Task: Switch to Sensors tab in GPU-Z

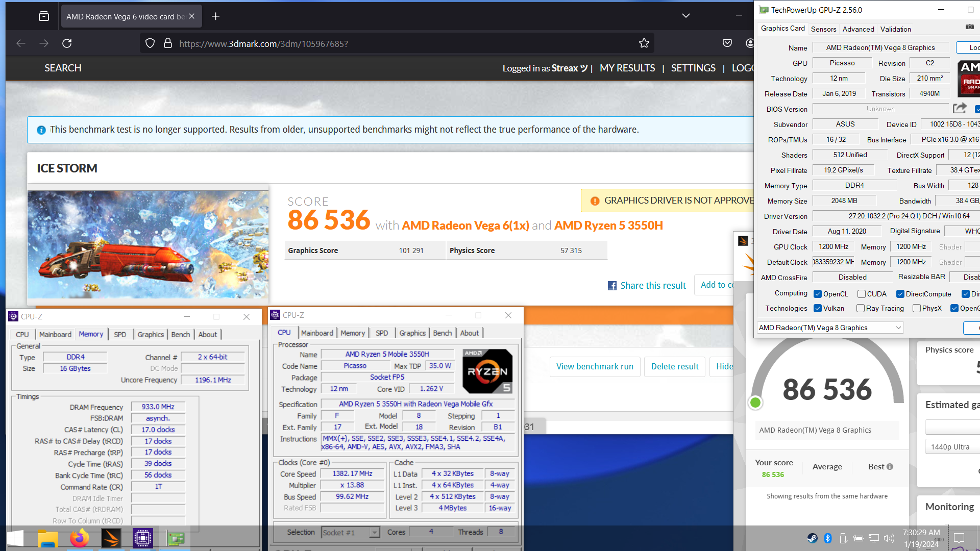Action: (x=823, y=29)
